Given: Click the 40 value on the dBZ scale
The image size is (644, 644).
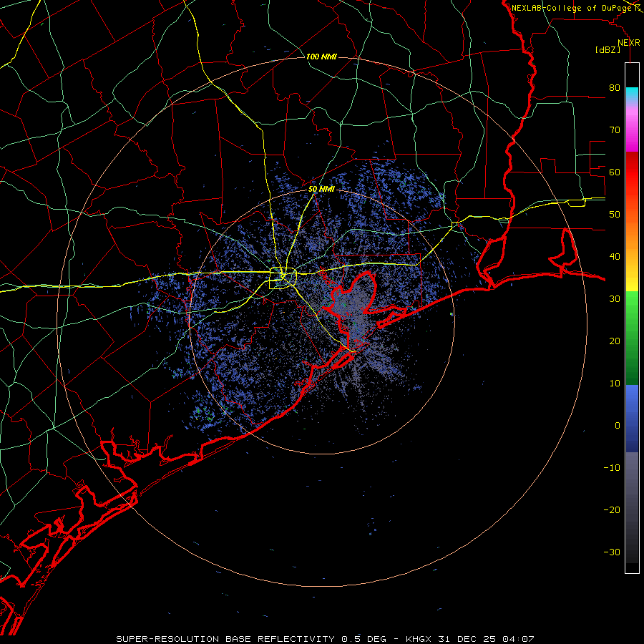Looking at the screenshot, I should pos(615,257).
